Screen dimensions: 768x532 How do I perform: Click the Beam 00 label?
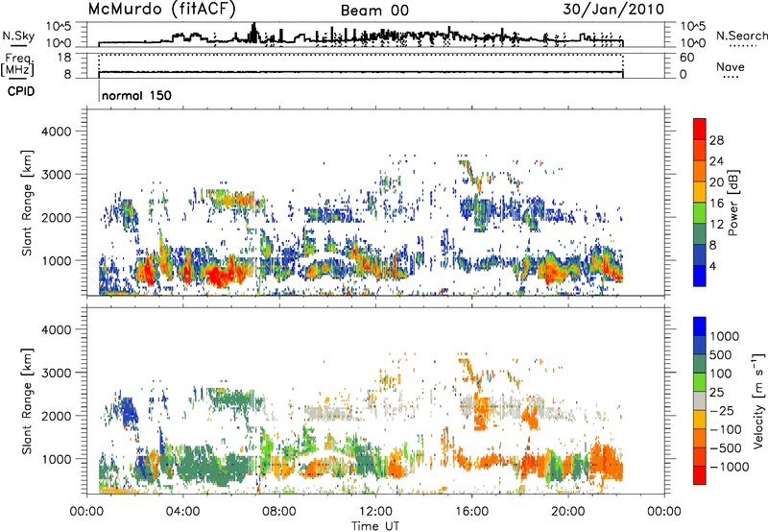point(374,11)
